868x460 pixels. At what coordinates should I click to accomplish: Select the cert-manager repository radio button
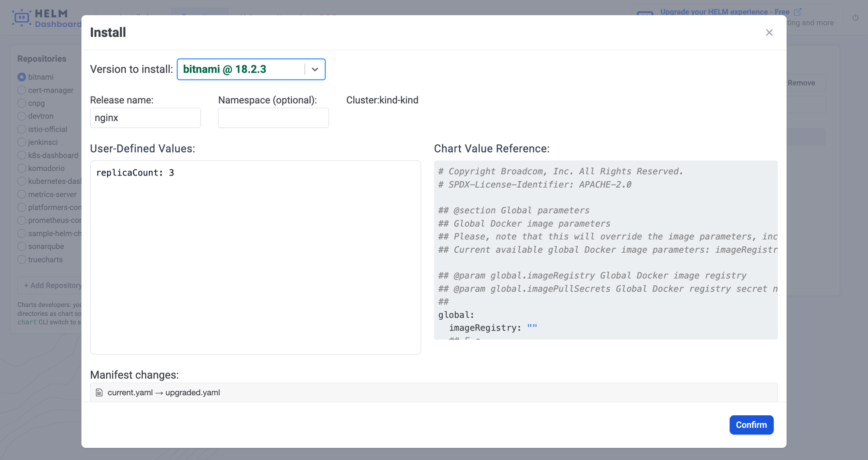click(x=22, y=90)
